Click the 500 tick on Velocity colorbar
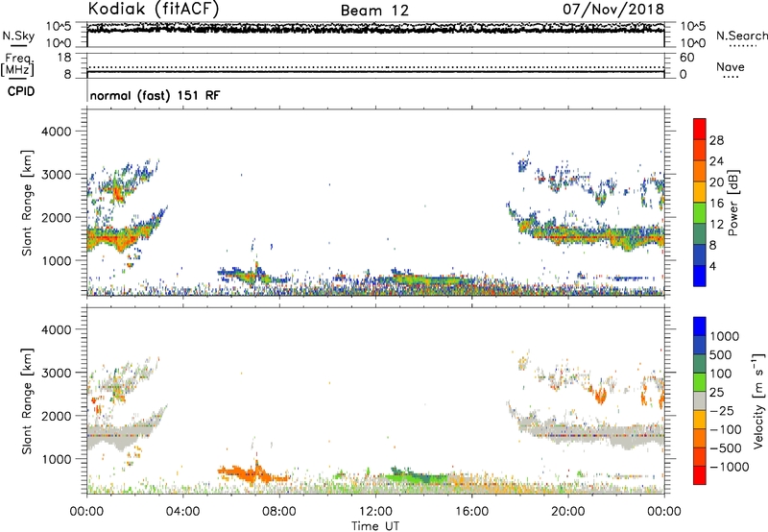This screenshot has height=532, width=768. (720, 354)
